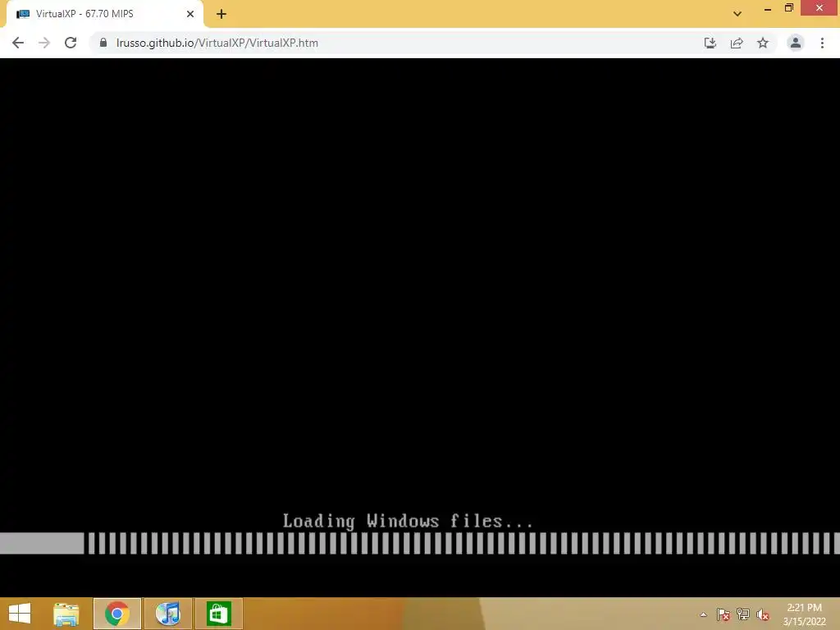Restore down the Chrome window
840x630 pixels.
tap(788, 8)
